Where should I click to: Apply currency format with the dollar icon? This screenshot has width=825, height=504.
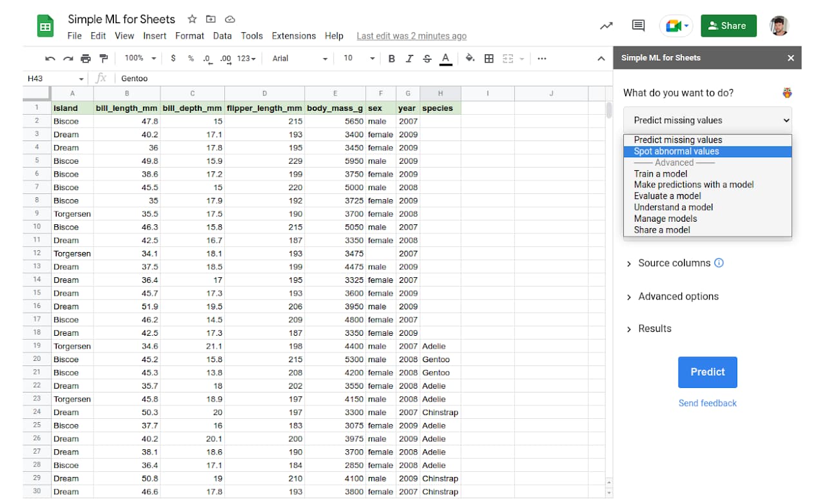pyautogui.click(x=173, y=58)
